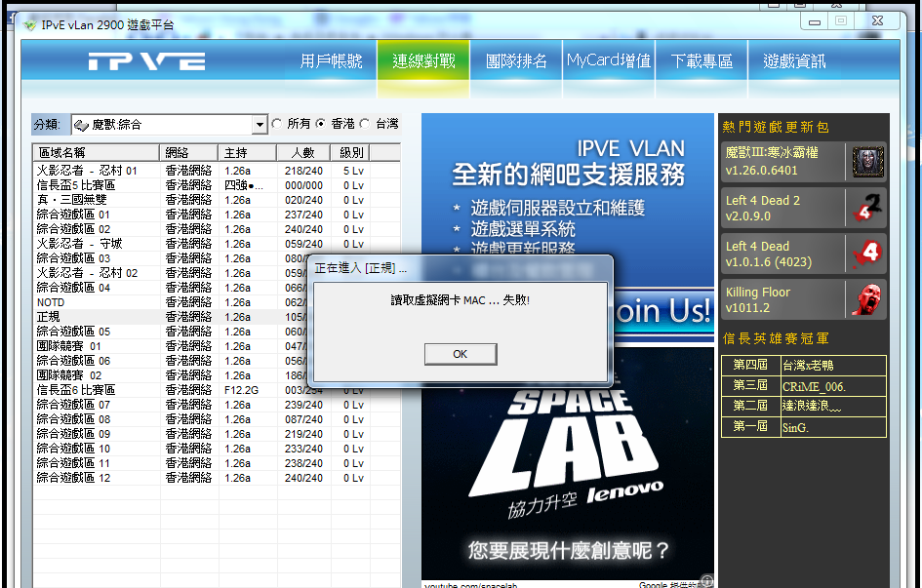
Task: Select room 火影忍者 - 守城
Action: [x=217, y=244]
